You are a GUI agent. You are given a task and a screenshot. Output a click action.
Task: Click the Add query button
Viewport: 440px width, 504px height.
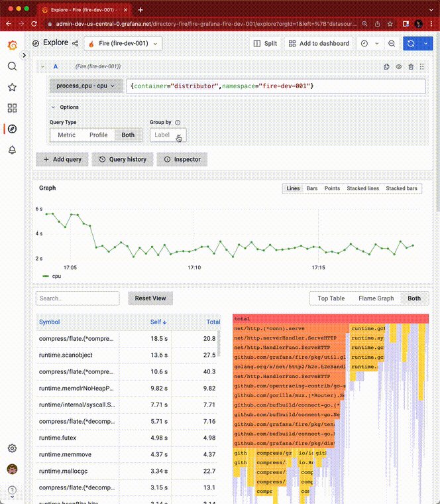[62, 159]
